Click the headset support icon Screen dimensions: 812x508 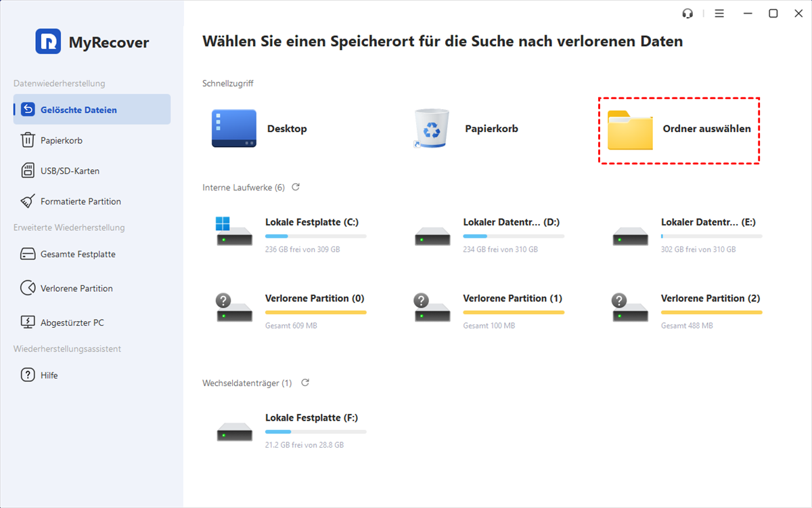688,14
